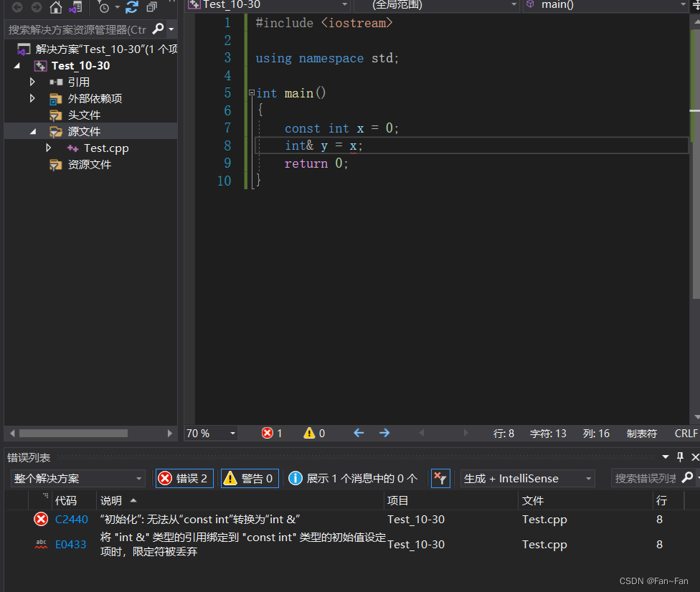Click the 搜索错误列表 search field
The width and height of the screenshot is (700, 592).
pos(645,478)
